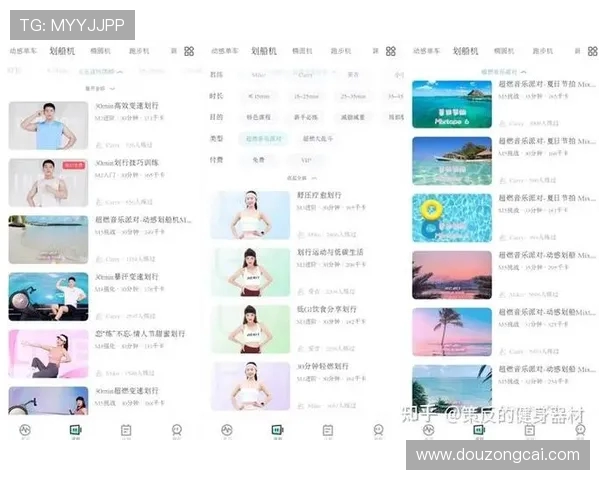Open thumbnail of man in blue sleeveless shirt
Image resolution: width=600 pixels, height=480 pixels.
[x=48, y=126]
